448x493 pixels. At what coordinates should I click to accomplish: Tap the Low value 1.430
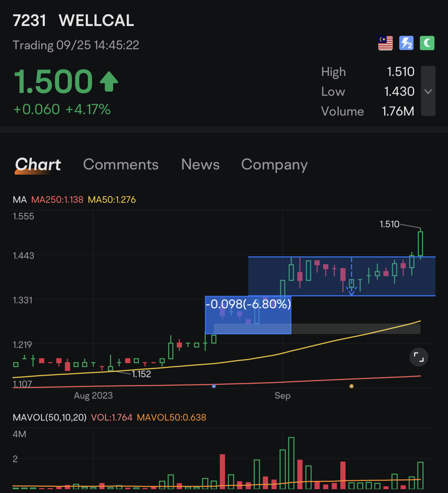[399, 92]
